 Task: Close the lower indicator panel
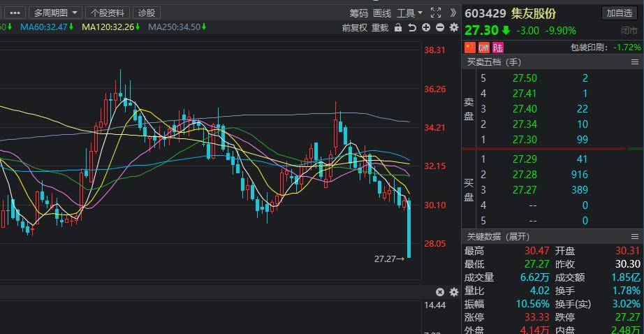440,292
